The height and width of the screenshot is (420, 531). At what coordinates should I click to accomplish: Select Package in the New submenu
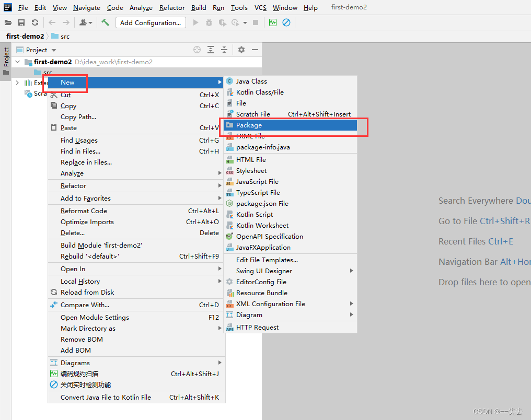(290, 125)
